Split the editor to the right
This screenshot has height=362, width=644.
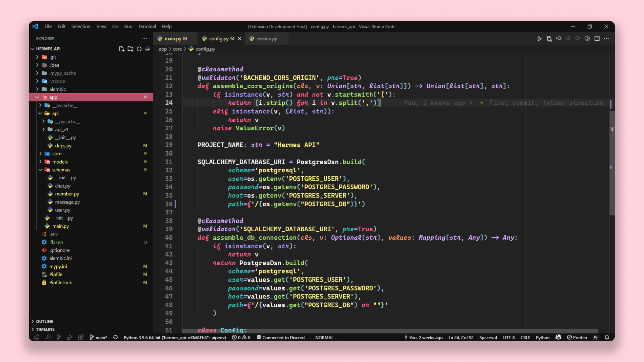pos(597,39)
